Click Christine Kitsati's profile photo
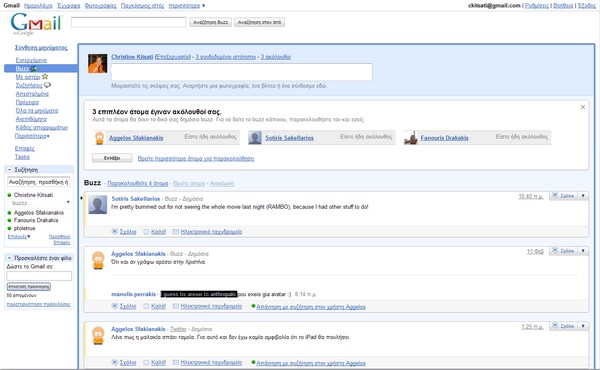Viewport: 600px width, 370px height. click(x=98, y=64)
